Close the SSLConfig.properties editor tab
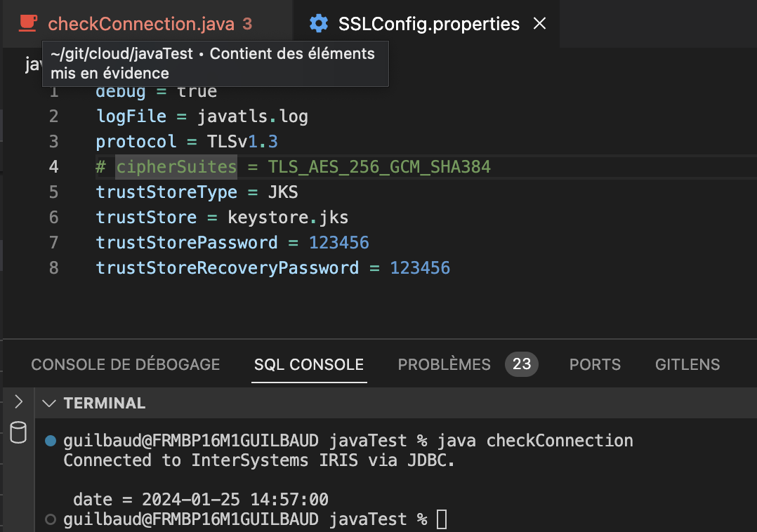 click(x=539, y=24)
